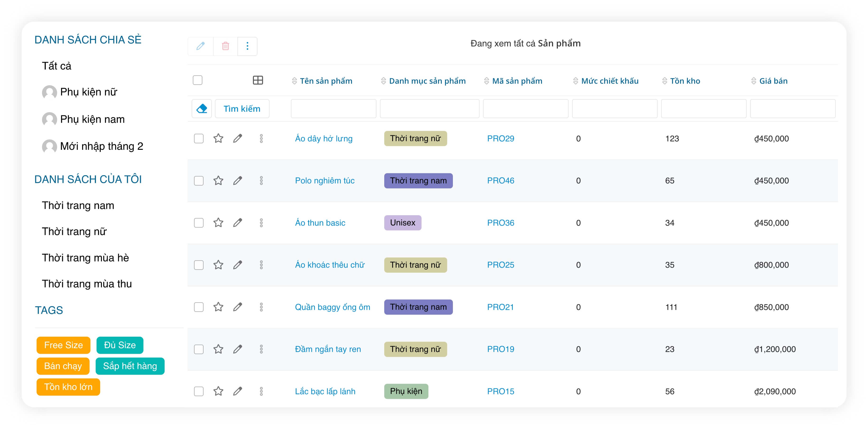Filter by the Đủ Size tag
868x429 pixels.
[120, 345]
